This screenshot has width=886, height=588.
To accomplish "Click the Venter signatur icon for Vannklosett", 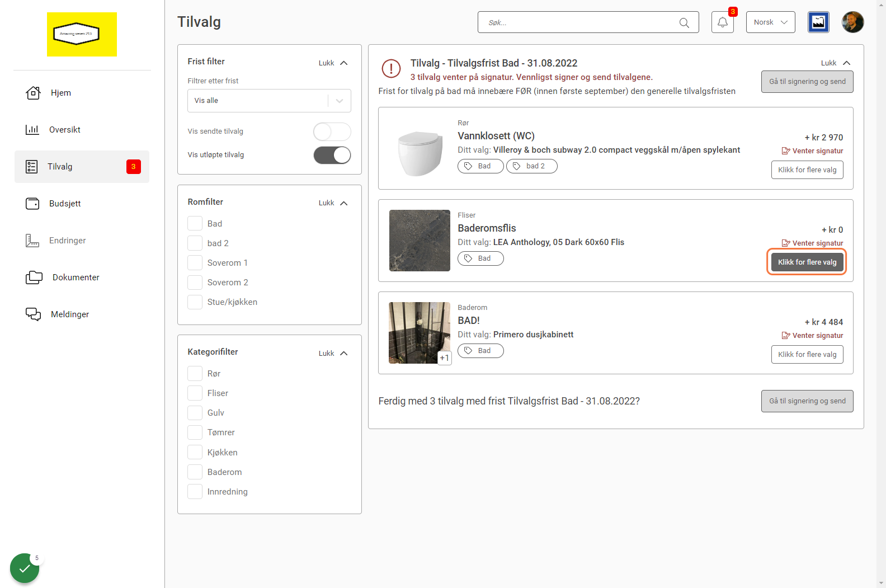I will point(786,151).
